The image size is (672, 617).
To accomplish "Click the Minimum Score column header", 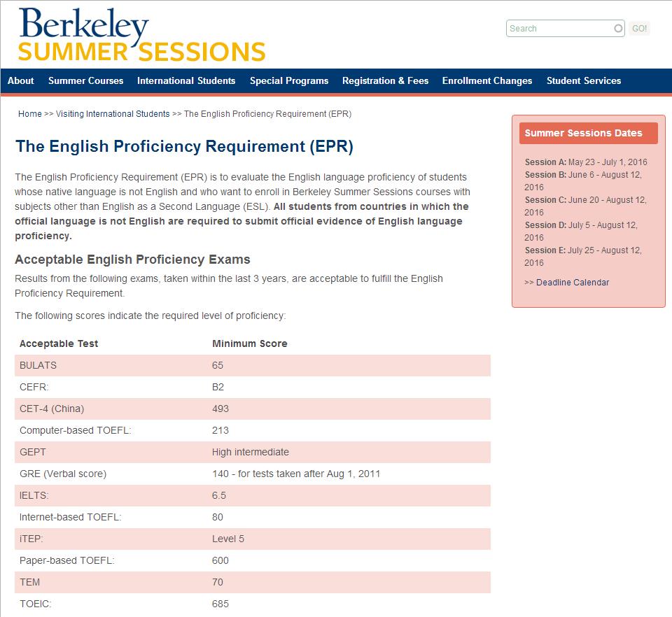I will coord(250,343).
